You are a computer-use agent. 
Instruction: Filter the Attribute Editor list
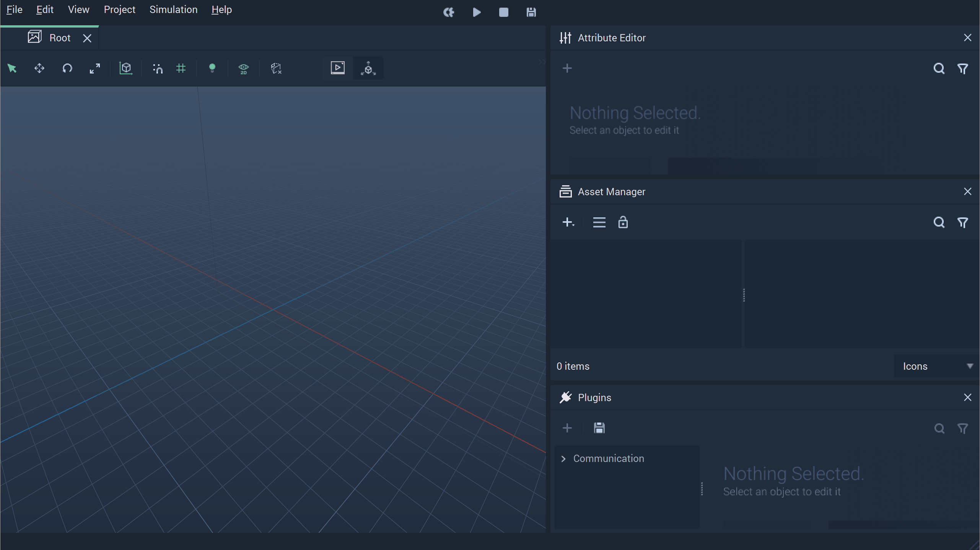point(963,69)
